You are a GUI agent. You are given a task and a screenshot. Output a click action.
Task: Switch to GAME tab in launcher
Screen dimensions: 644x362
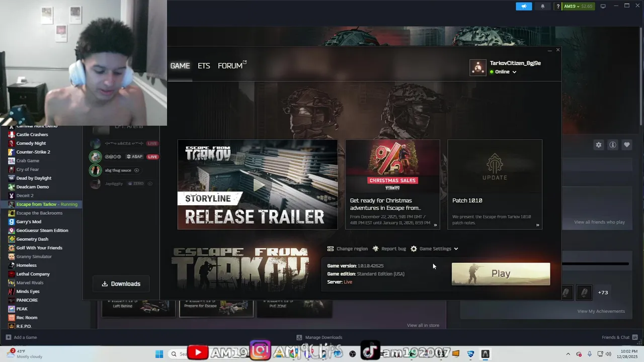tap(180, 66)
